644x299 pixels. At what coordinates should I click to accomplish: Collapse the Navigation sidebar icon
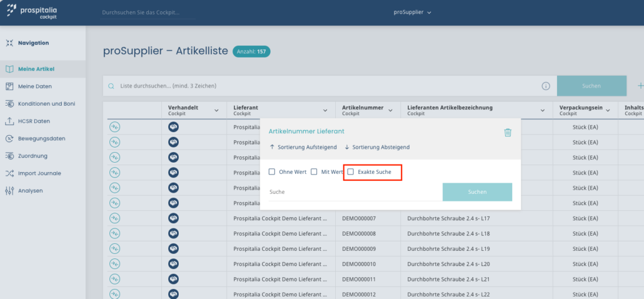click(x=10, y=43)
